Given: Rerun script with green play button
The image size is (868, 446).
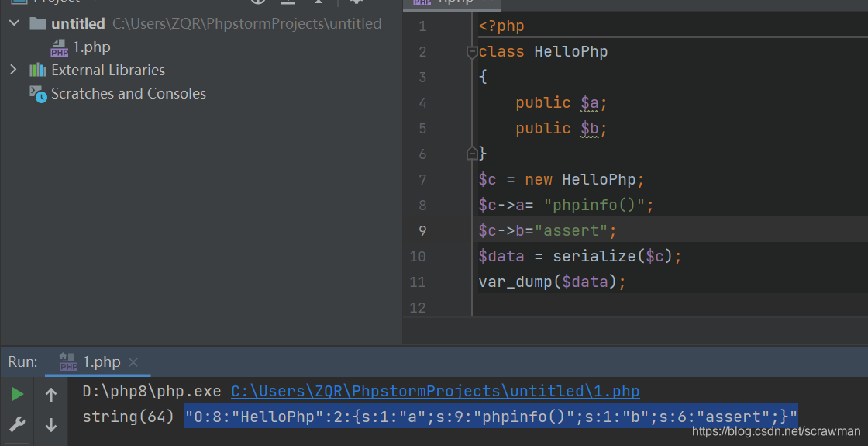Looking at the screenshot, I should coord(18,394).
